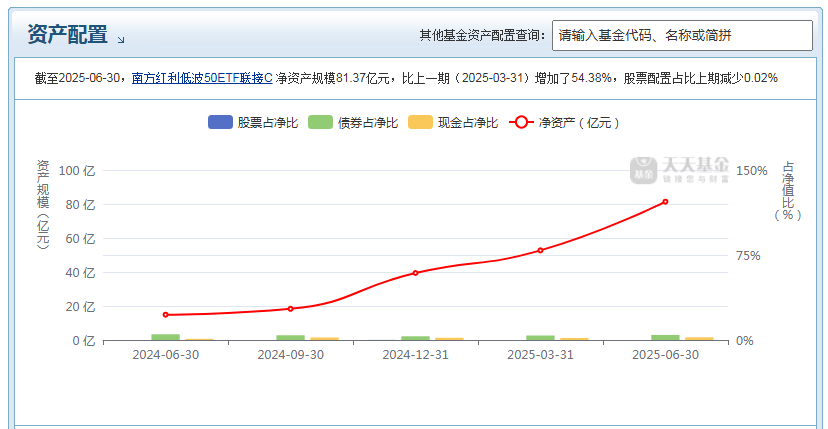This screenshot has width=828, height=429.
Task: Click the 100 亿 left axis label
Action: [x=77, y=171]
